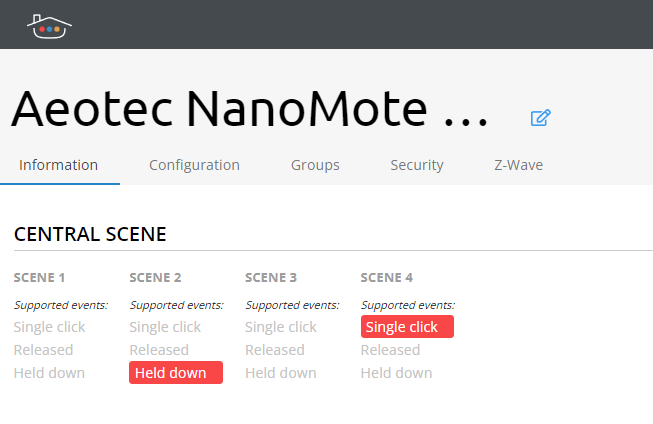Viewport: 653px width, 424px height.
Task: Switch to the Configuration tab
Action: pyautogui.click(x=194, y=165)
